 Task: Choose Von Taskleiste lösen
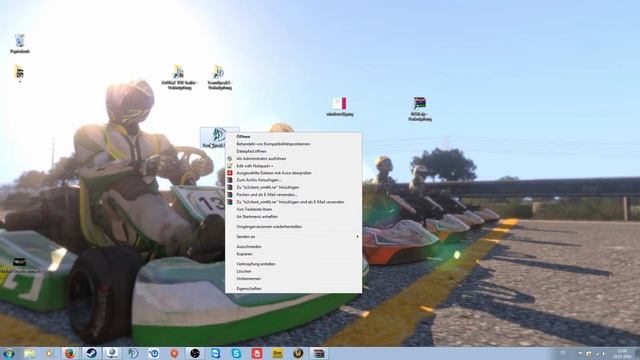coord(293,209)
